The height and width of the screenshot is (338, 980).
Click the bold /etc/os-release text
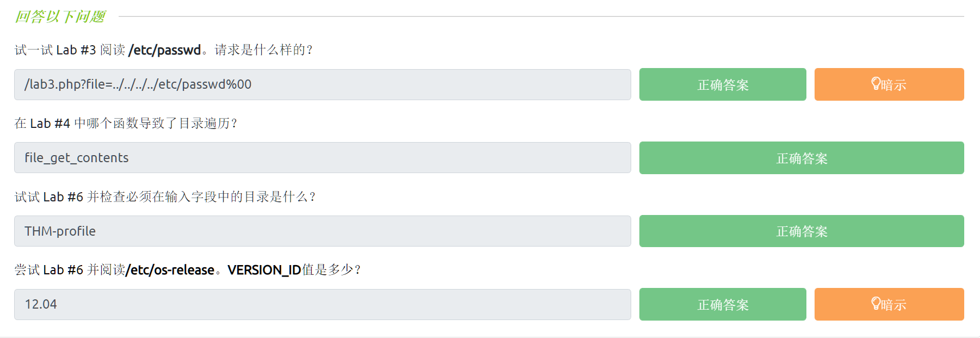(170, 270)
